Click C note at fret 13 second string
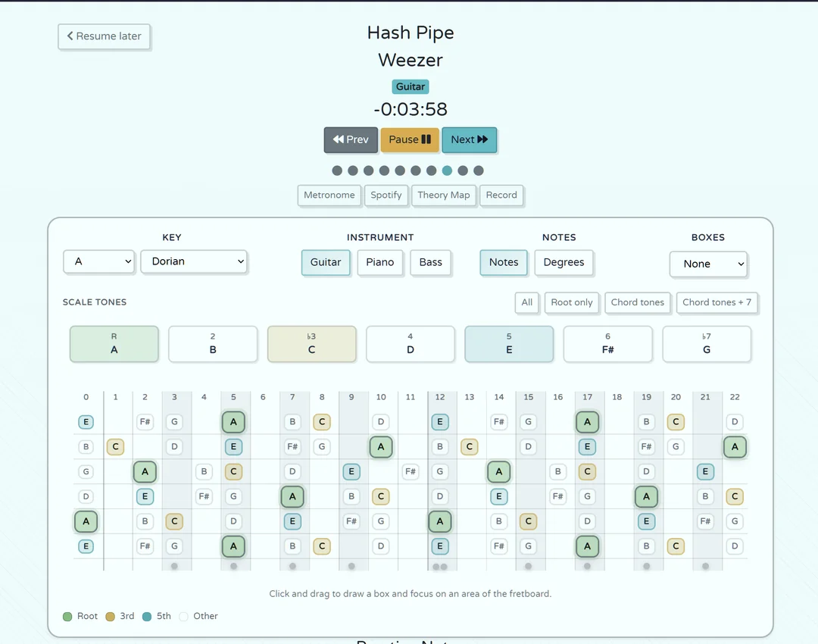Image resolution: width=818 pixels, height=644 pixels. [470, 447]
